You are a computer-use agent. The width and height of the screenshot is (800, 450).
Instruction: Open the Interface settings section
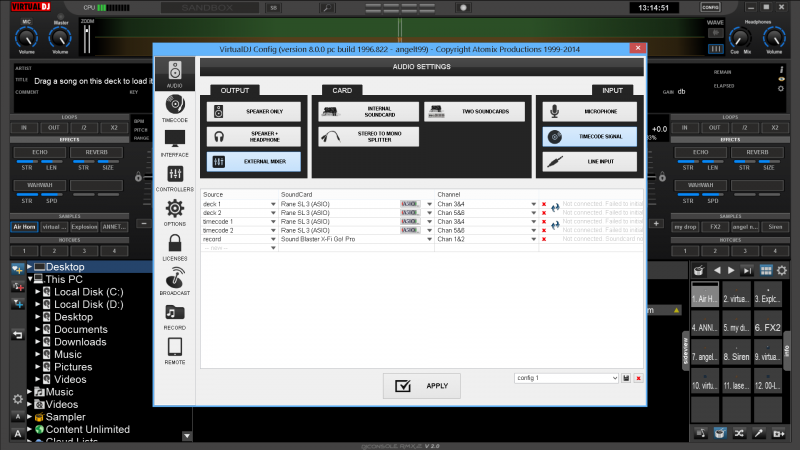(x=175, y=141)
